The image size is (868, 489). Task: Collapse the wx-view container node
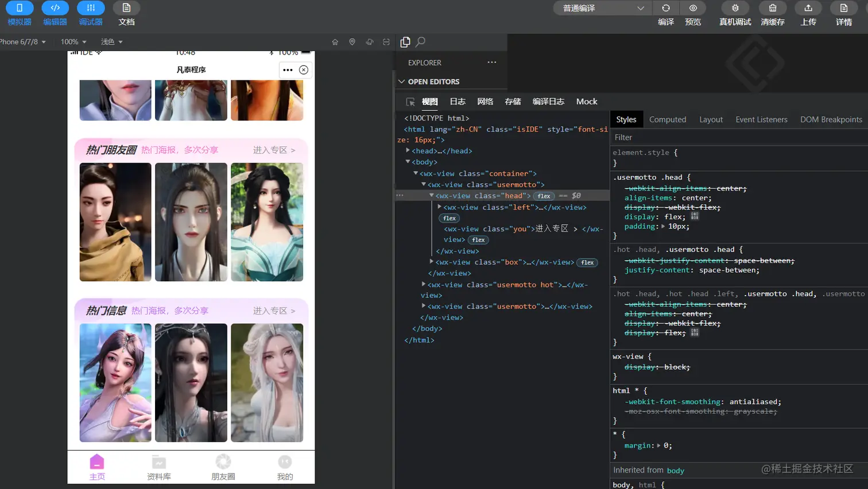[416, 173]
